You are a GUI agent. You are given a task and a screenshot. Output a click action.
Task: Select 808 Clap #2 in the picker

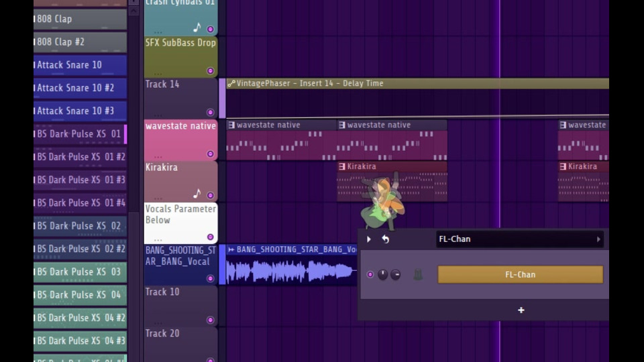pos(80,42)
